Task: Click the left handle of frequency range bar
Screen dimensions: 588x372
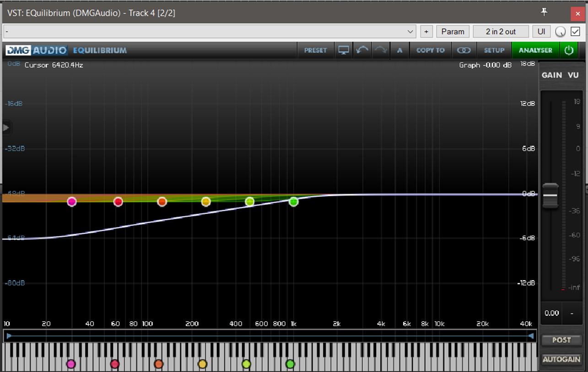Action: click(9, 336)
